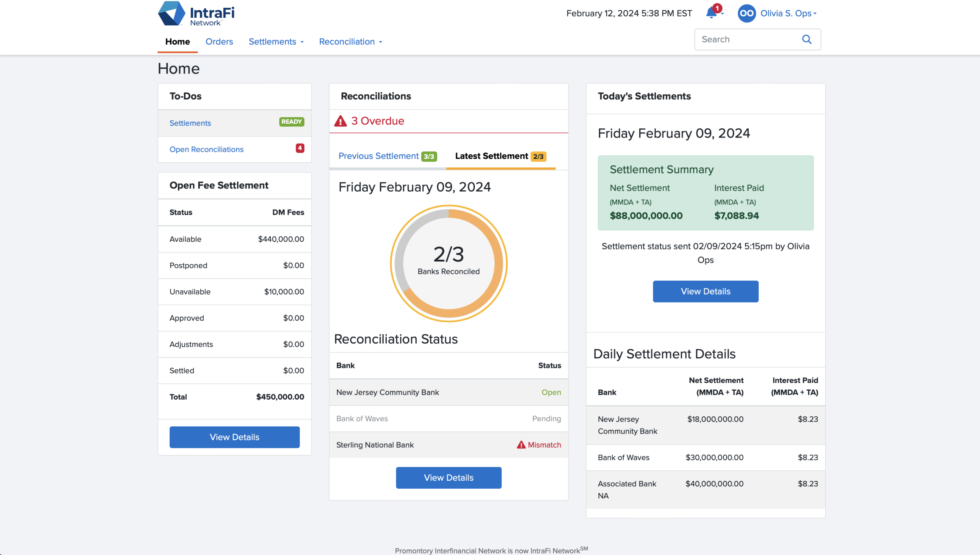Switch to the Previous Settlement tab
The width and height of the screenshot is (980, 555).
387,156
